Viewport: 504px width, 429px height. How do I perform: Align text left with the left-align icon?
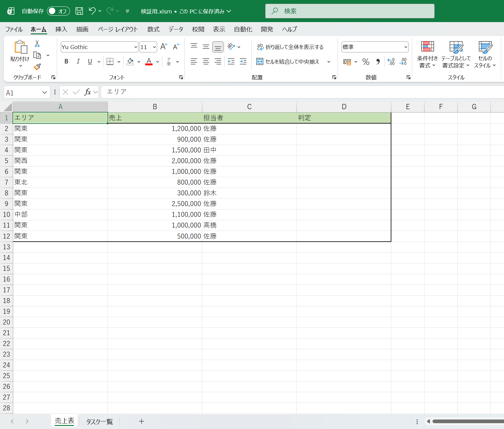point(194,62)
